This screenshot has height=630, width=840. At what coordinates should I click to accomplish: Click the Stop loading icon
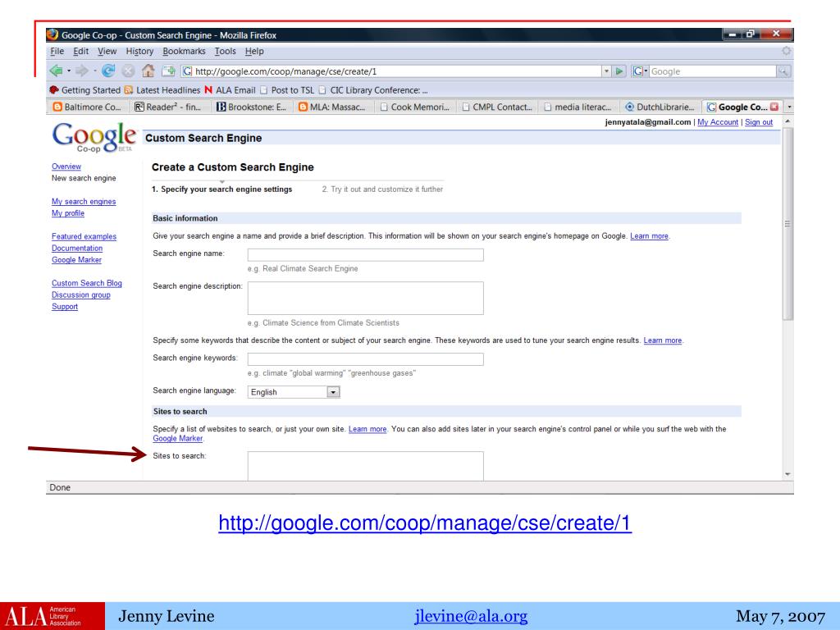(128, 71)
